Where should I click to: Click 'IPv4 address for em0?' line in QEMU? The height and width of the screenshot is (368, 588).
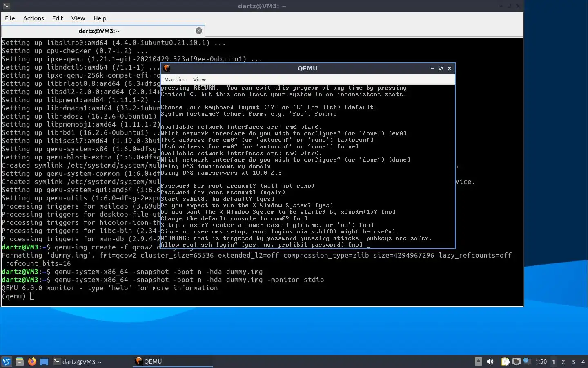pyautogui.click(x=267, y=140)
